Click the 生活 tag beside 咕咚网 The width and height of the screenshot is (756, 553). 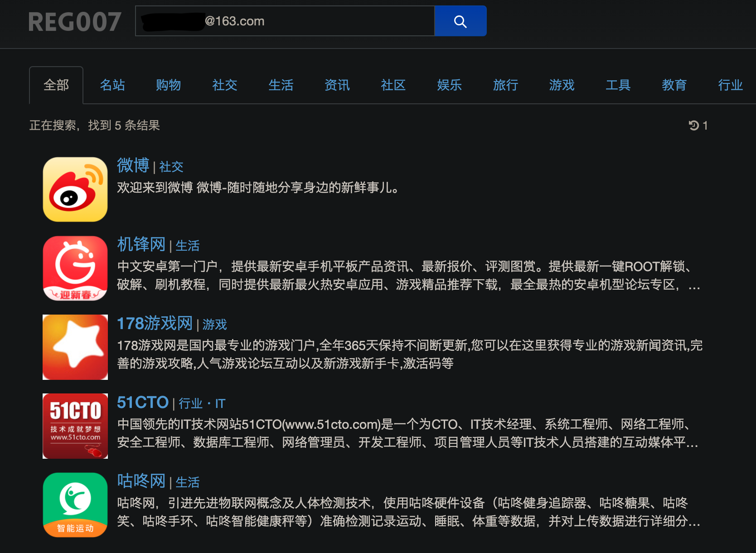point(188,482)
